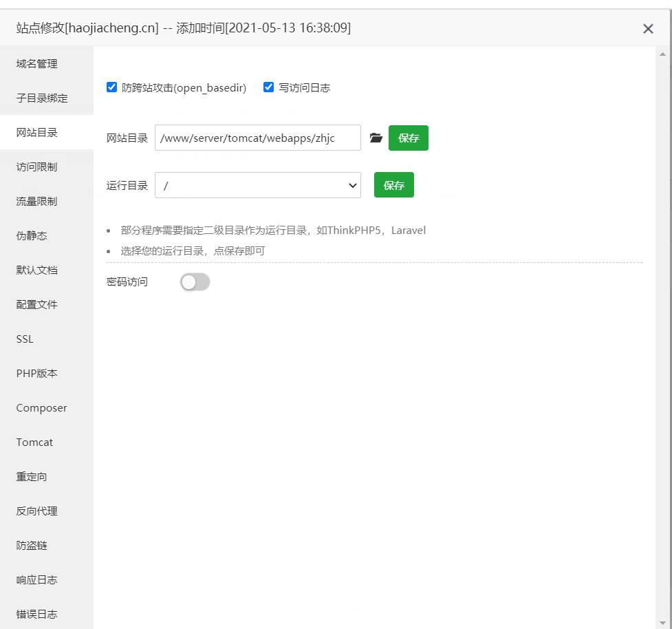Open the 域名管理 tab

point(37,64)
